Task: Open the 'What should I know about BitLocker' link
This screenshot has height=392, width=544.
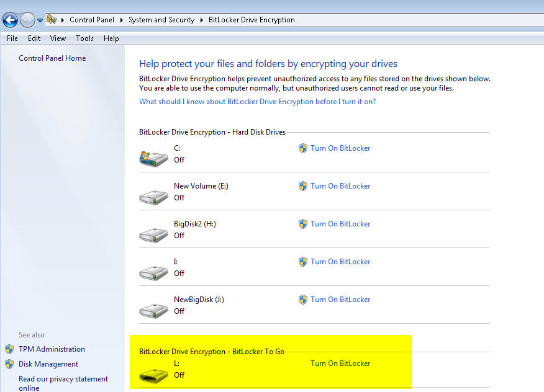Action: (x=258, y=102)
